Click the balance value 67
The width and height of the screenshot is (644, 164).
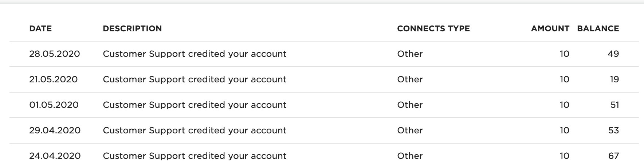(614, 156)
